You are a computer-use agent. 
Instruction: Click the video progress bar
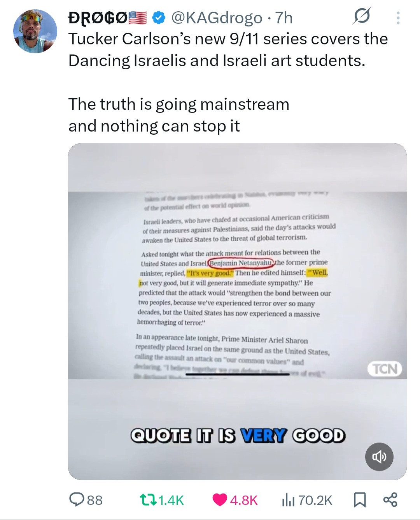(237, 374)
